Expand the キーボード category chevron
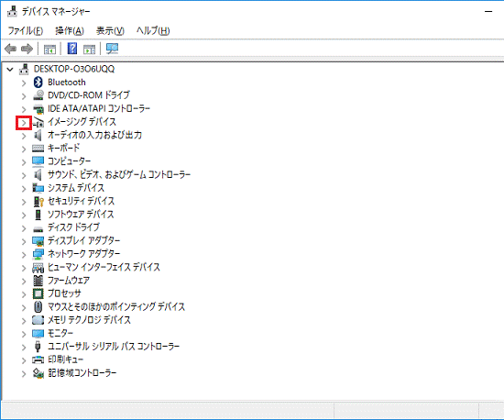The image size is (504, 420). [x=24, y=149]
